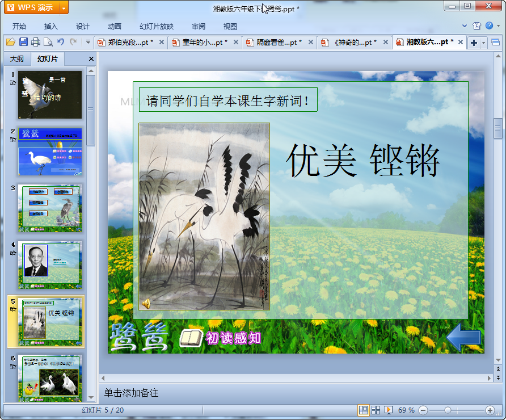Select the 请同学们自学本课生字新词 text box
This screenshot has width=506, height=420.
(228, 100)
